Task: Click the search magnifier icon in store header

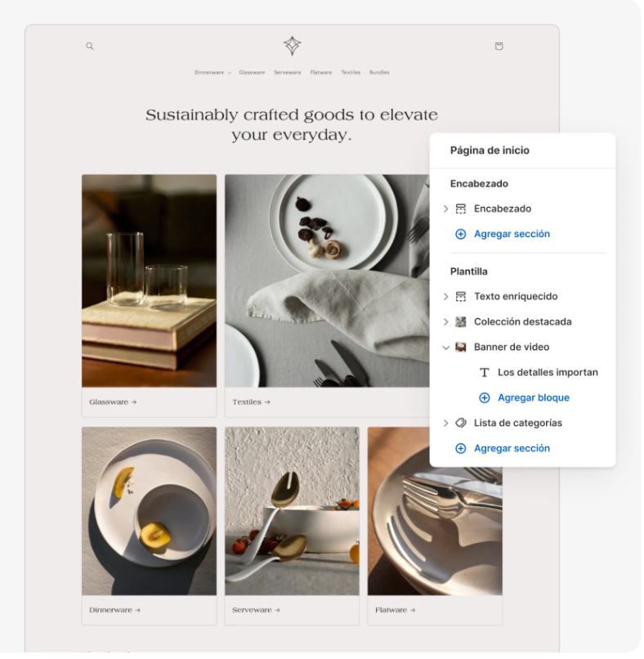Action: pos(90,47)
